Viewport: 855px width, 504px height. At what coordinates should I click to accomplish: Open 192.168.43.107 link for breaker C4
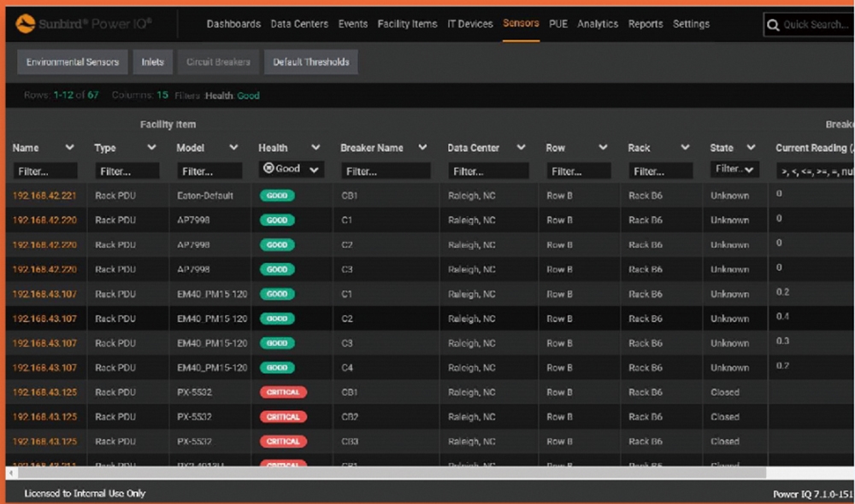(44, 368)
